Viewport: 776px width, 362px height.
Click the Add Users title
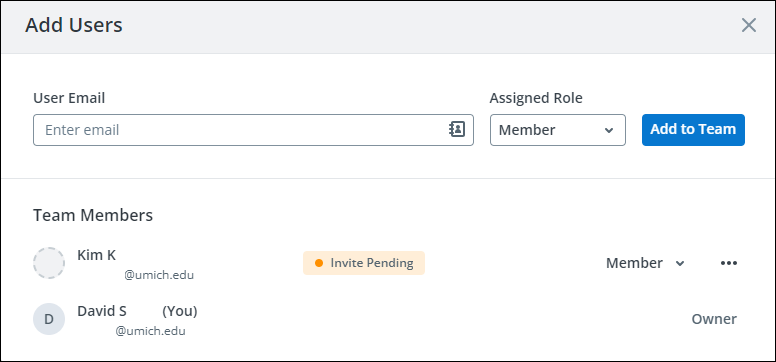[74, 25]
